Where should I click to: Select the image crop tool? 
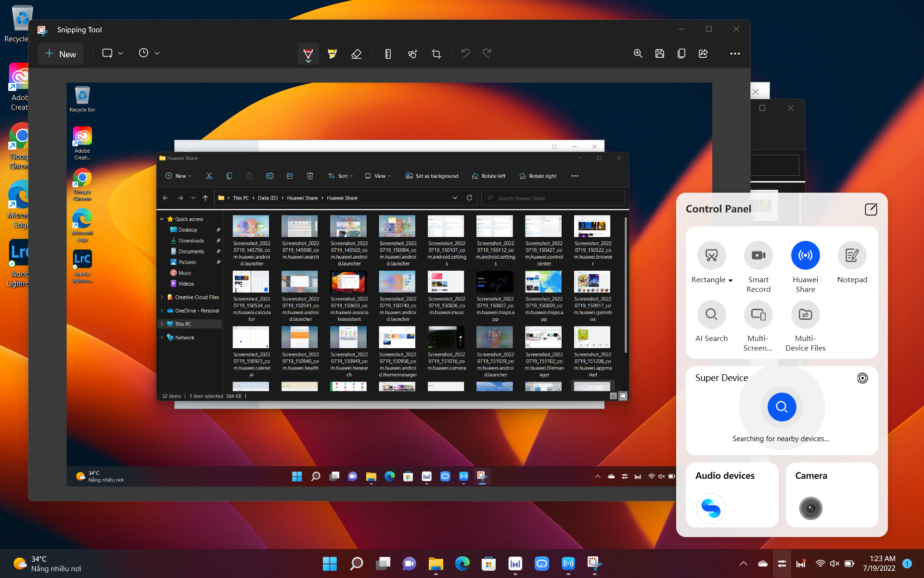click(x=436, y=54)
